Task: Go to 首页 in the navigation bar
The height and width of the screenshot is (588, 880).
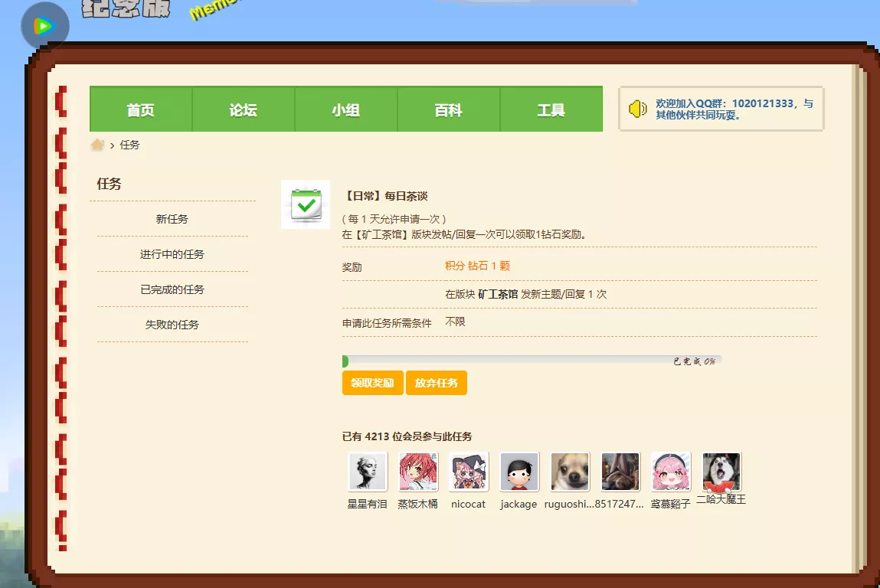Action: click(141, 110)
